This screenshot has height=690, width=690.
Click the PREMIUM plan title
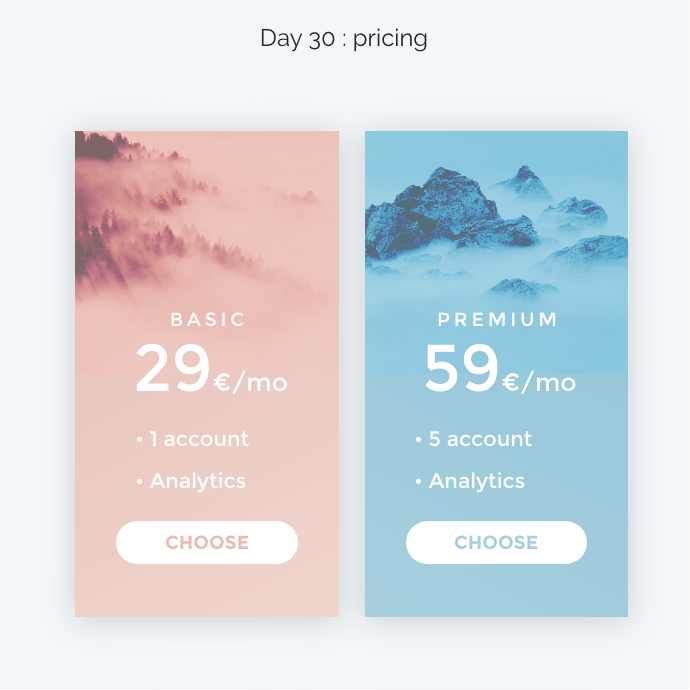coord(497,319)
